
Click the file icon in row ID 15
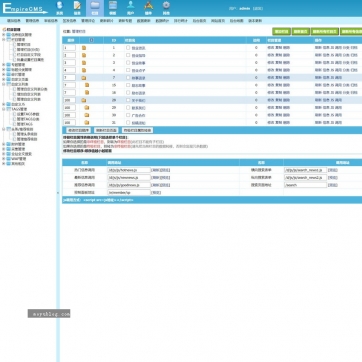click(87, 85)
